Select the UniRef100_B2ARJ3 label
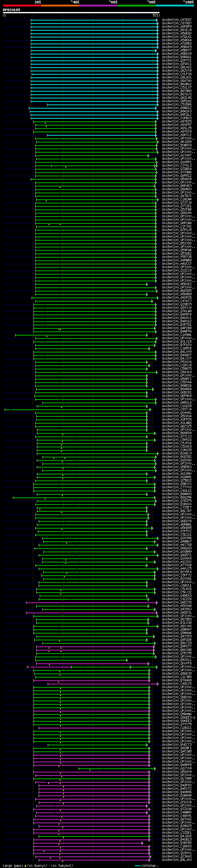Screen dimensions: 197x868 (x=177, y=454)
